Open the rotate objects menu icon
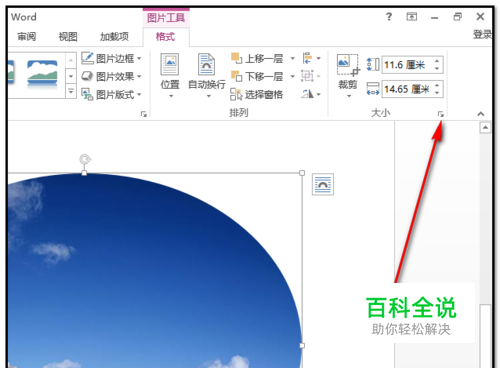 click(x=311, y=94)
